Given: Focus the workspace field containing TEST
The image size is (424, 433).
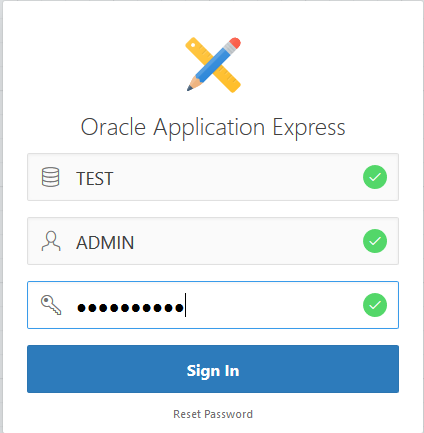Looking at the screenshot, I should [213, 177].
